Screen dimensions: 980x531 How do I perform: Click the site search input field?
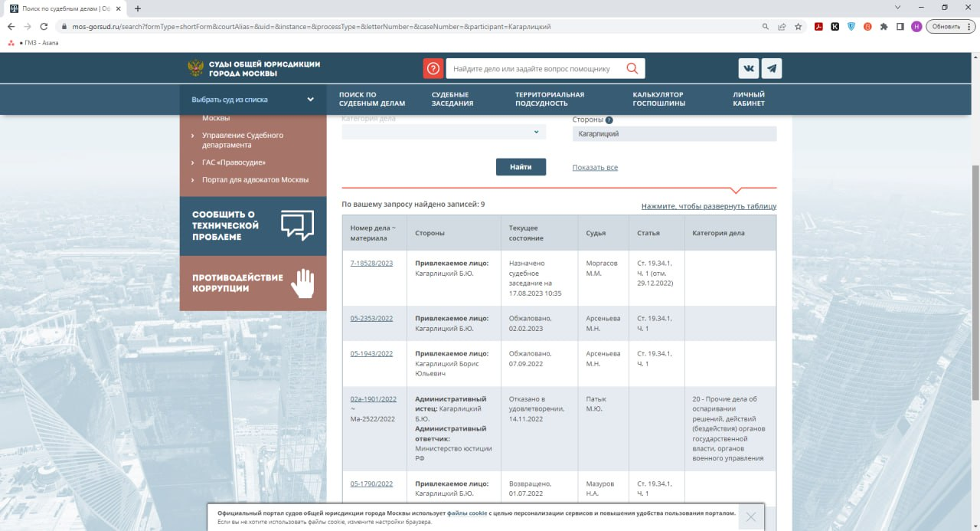point(535,68)
